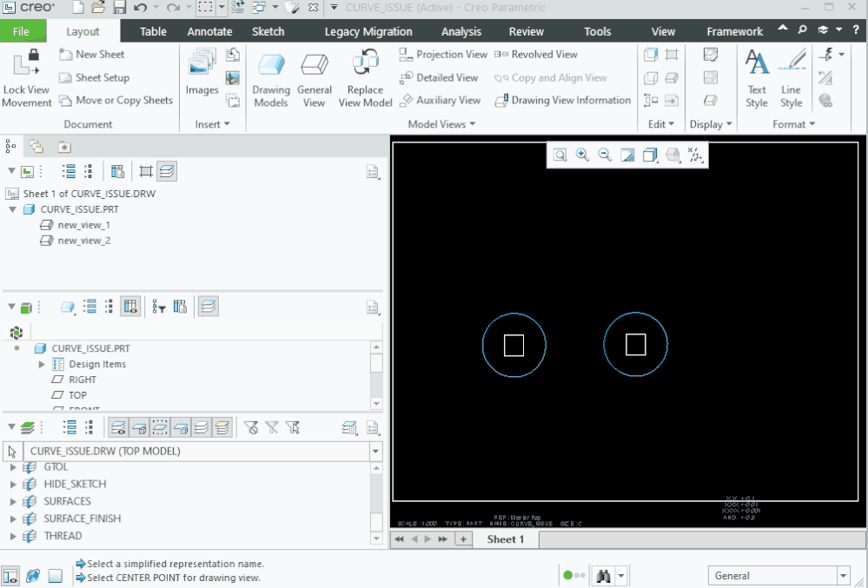868x588 pixels.
Task: Select the Sheet 1 tab
Action: point(505,539)
